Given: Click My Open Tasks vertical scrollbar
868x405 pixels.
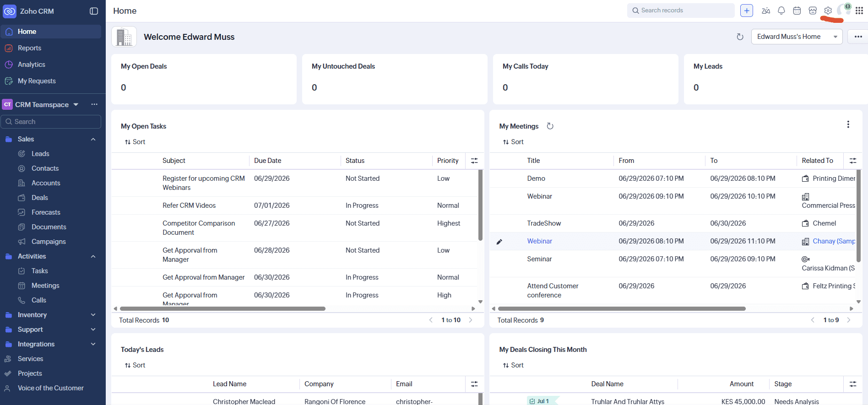Looking at the screenshot, I should pyautogui.click(x=480, y=205).
